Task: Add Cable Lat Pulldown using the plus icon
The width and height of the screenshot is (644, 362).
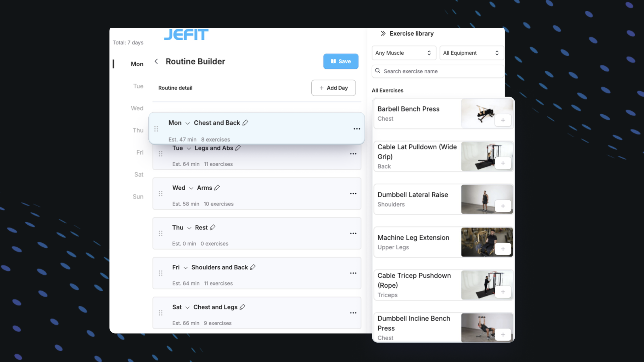Action: [x=503, y=163]
